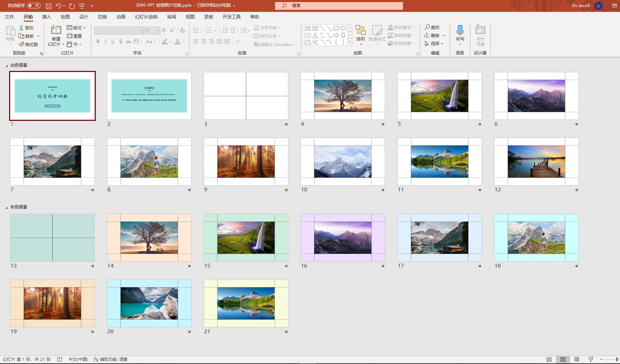Open the clipboard group dialog launcher
Viewport: 620px width, 364px height.
tap(42, 54)
